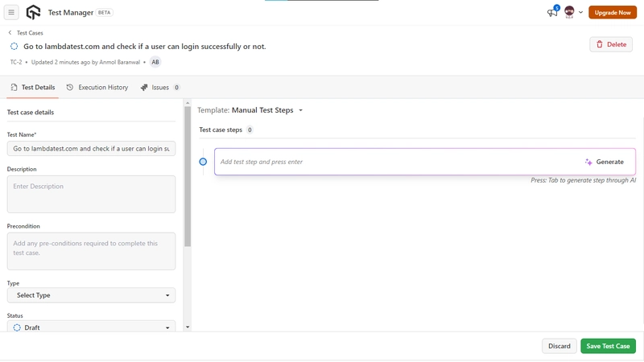
Task: Open the Select Type dropdown
Action: coord(91,295)
